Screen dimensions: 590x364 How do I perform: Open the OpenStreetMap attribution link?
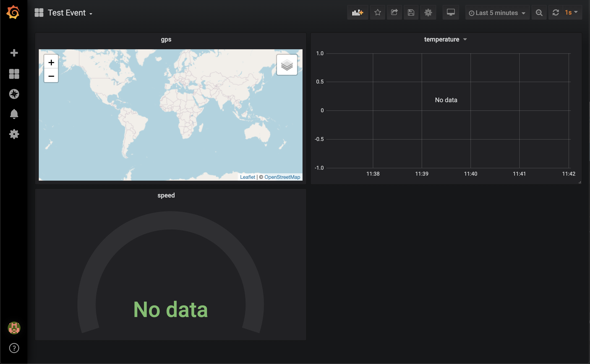point(282,177)
